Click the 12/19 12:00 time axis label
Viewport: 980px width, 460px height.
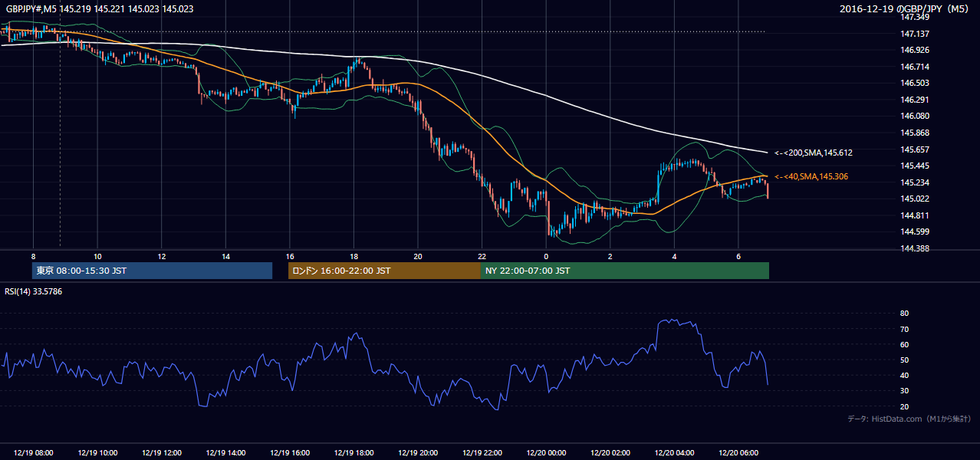[x=162, y=453]
